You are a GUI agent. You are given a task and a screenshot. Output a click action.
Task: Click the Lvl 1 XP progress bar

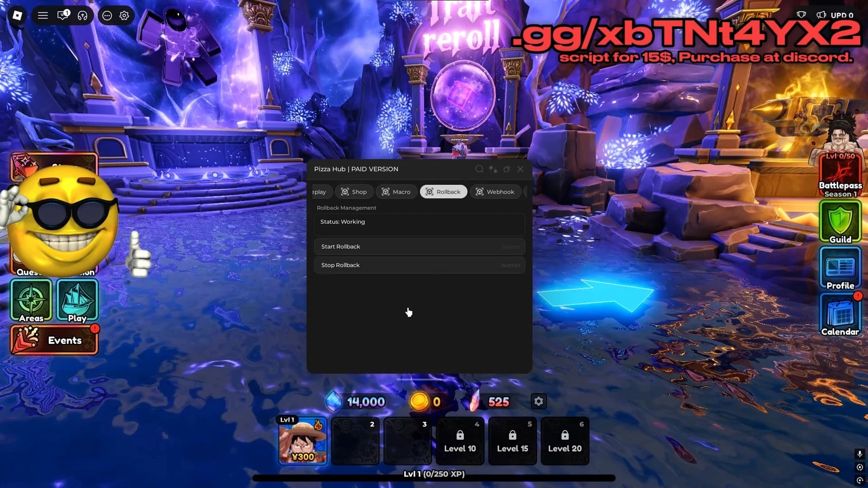434,477
